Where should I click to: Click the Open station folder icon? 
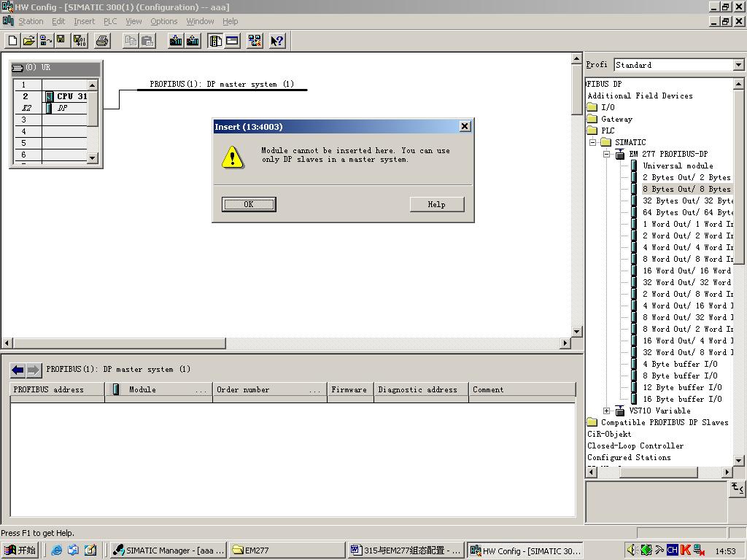tap(29, 41)
